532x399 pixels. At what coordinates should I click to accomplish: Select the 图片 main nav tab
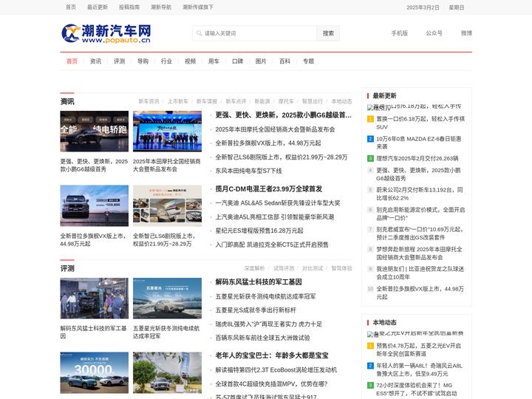[x=261, y=61]
